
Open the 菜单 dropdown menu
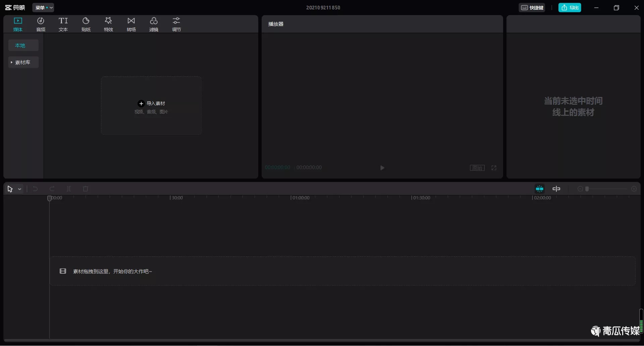[x=43, y=8]
